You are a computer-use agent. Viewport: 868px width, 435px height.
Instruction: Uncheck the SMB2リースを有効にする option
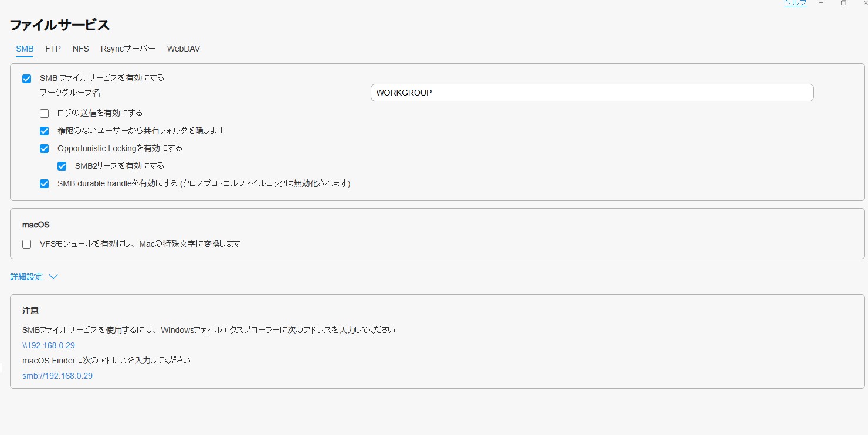pyautogui.click(x=62, y=166)
